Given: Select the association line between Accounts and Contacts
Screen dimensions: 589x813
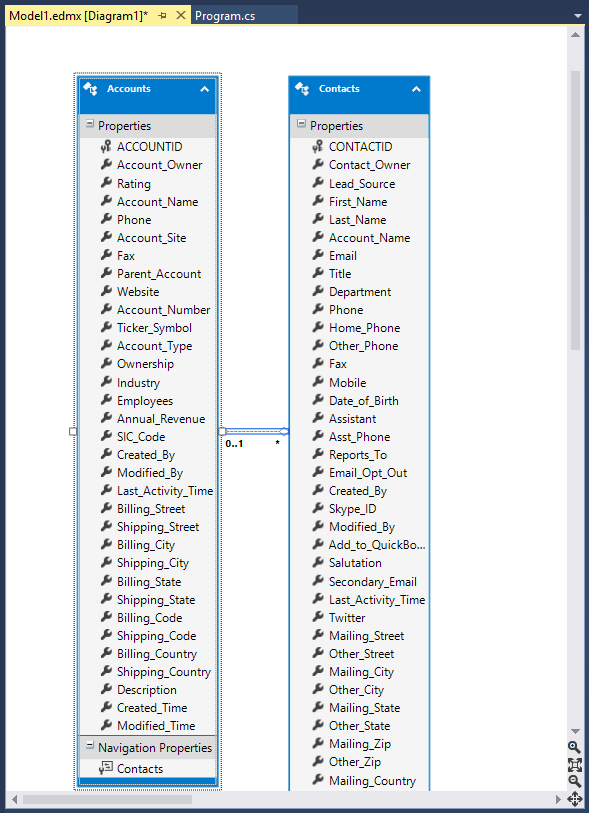Looking at the screenshot, I should [254, 431].
